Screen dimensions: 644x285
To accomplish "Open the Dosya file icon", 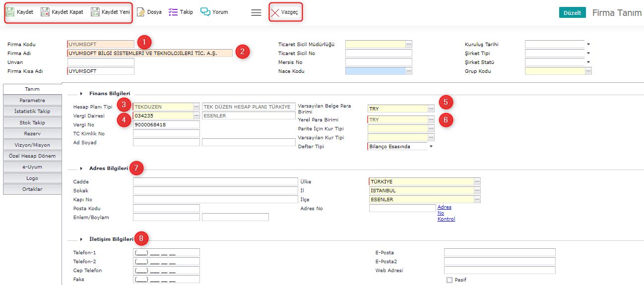I will pyautogui.click(x=141, y=12).
